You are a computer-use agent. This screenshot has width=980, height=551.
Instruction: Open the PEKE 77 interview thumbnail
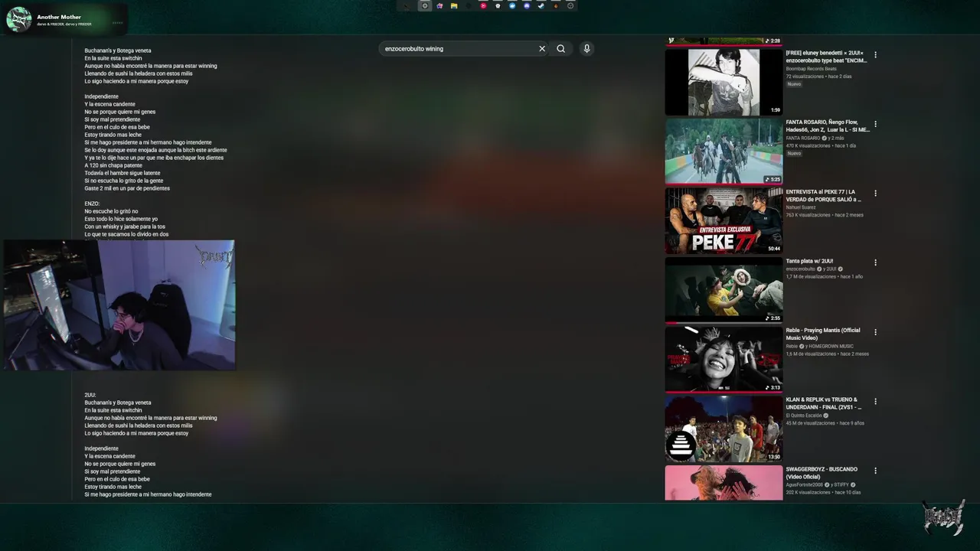724,220
